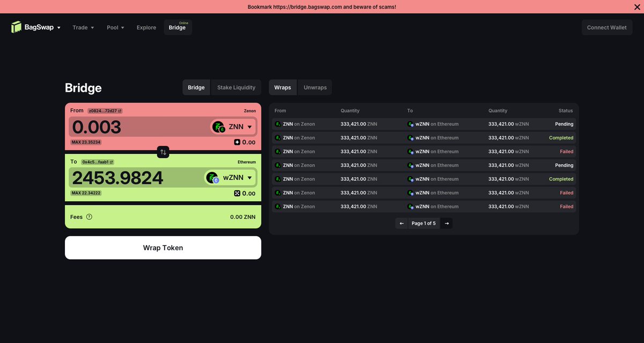Click the Pending status in fourth row
The height and width of the screenshot is (343, 644).
(x=564, y=165)
